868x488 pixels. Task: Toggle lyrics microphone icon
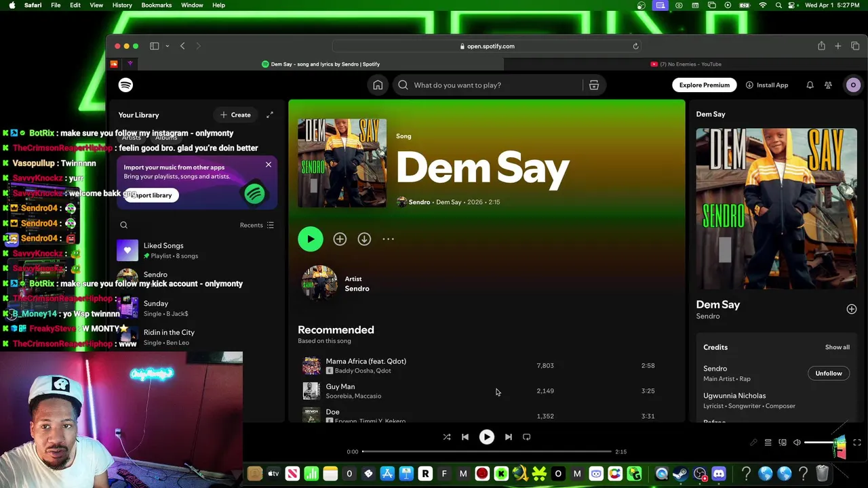click(753, 443)
